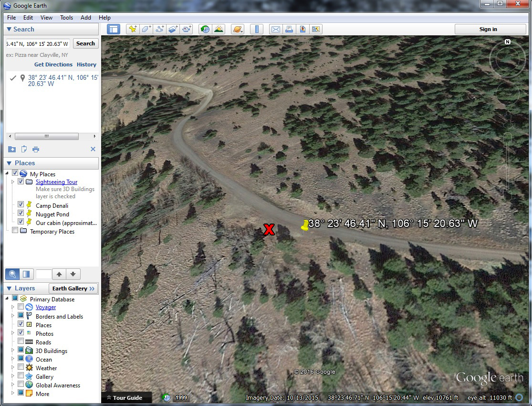
Task: Reset north using the compass N marker
Action: 507,42
